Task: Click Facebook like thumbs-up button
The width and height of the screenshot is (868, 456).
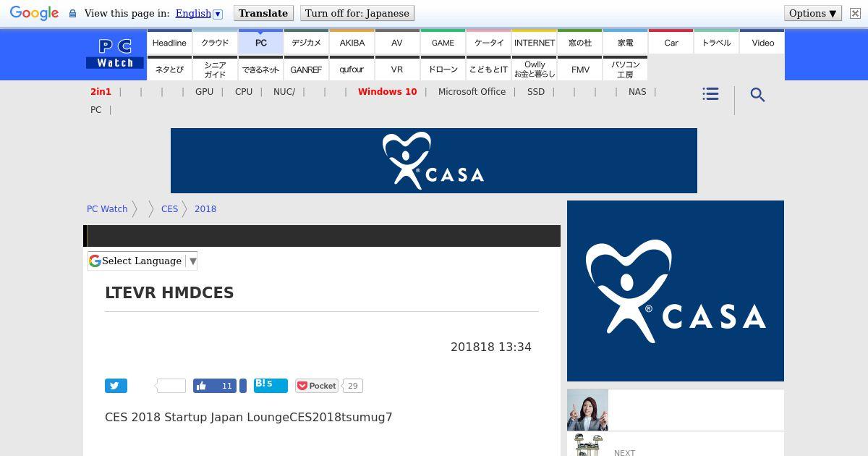Action: [216, 386]
